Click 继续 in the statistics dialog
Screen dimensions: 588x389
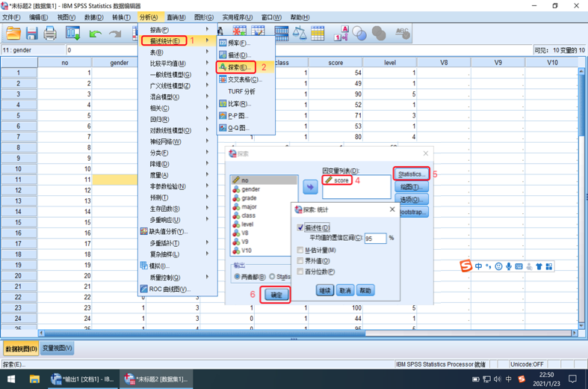click(x=325, y=290)
